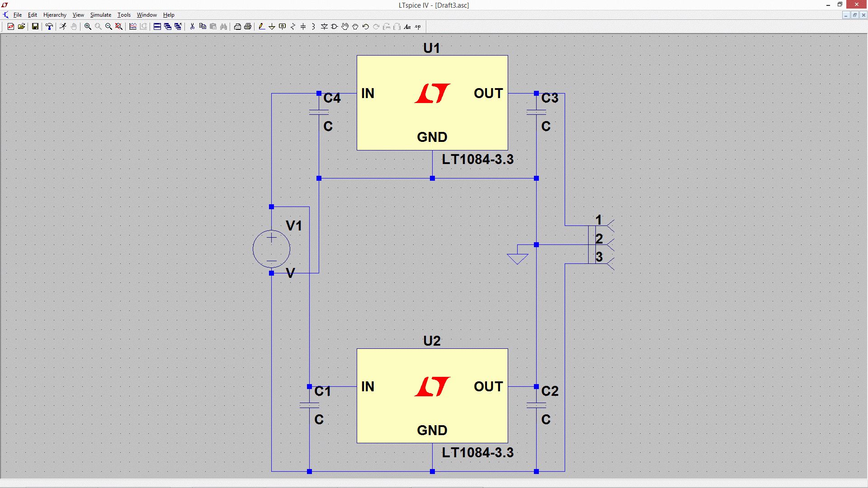Image resolution: width=868 pixels, height=488 pixels.
Task: Select the Draw Wire pencil tool
Action: tap(261, 27)
